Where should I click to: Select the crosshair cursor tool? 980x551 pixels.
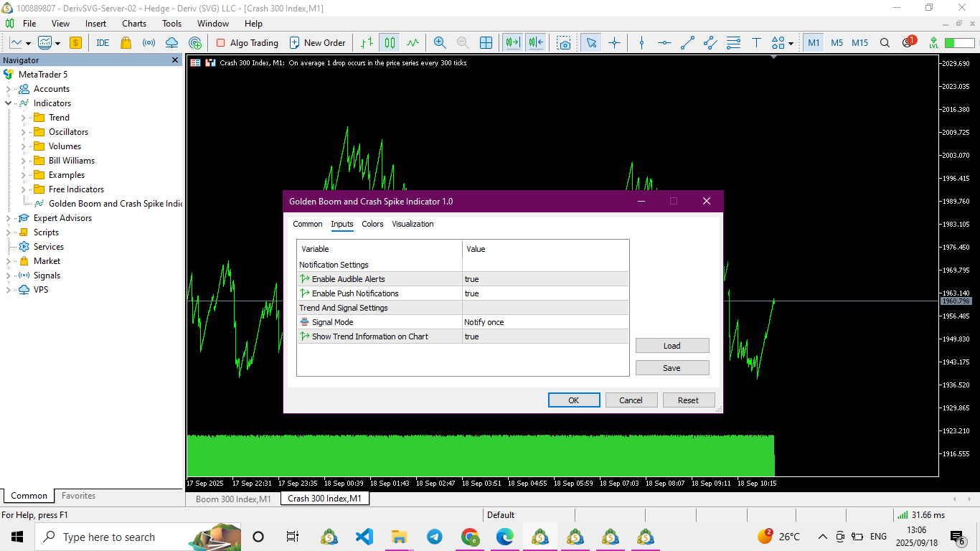(x=614, y=43)
